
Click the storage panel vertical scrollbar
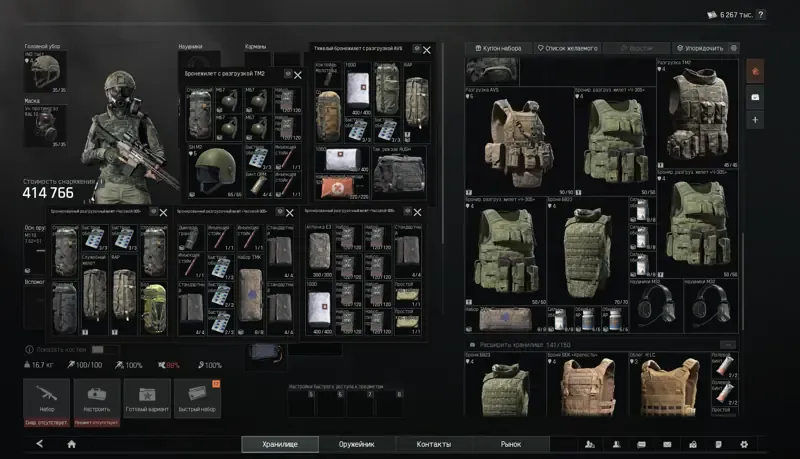click(x=743, y=280)
